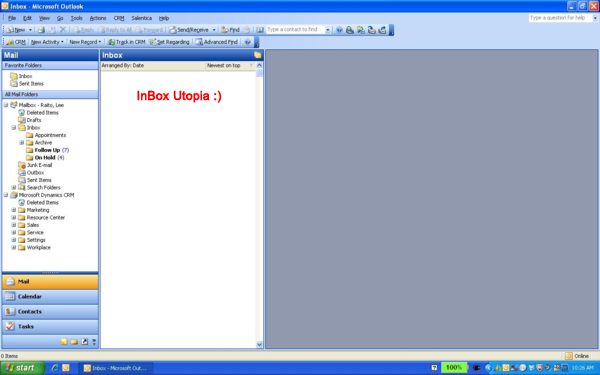The image size is (600, 375).
Task: Open Advanced Find in CRM toolbar
Action: (217, 42)
